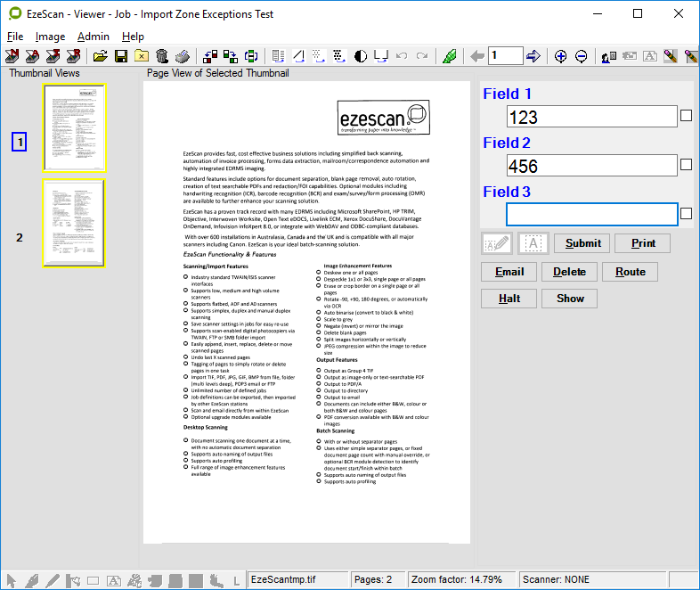Screen dimensions: 700x590
Task: Click the save floppy disk icon
Action: 121,56
